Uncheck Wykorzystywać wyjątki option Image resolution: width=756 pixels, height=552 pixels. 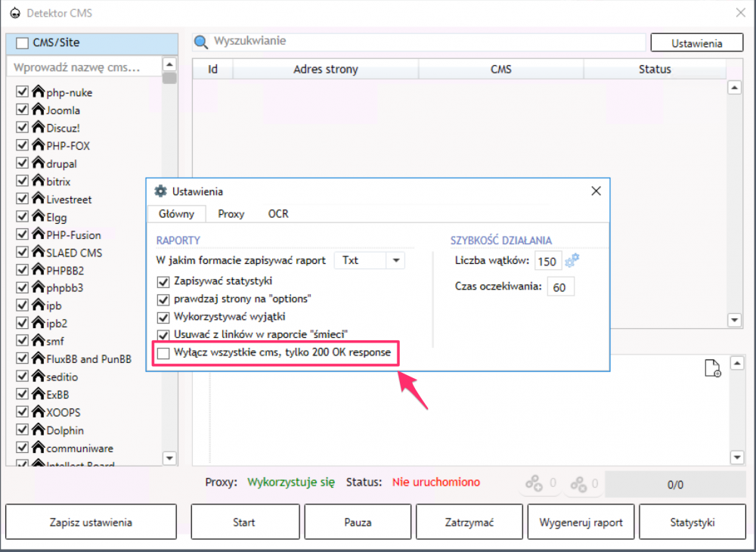click(x=163, y=318)
